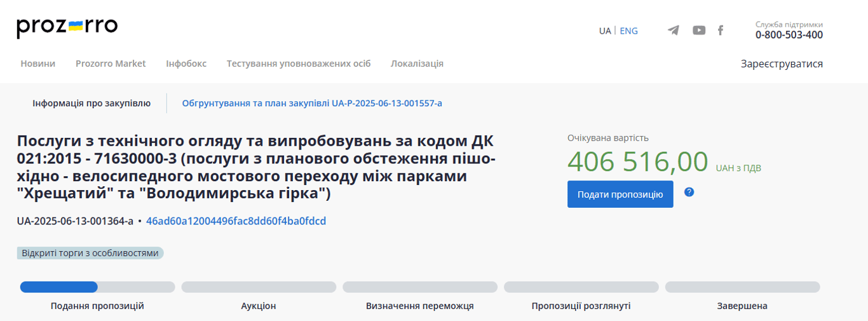
Task: Open the Facebook icon link
Action: pyautogui.click(x=721, y=31)
